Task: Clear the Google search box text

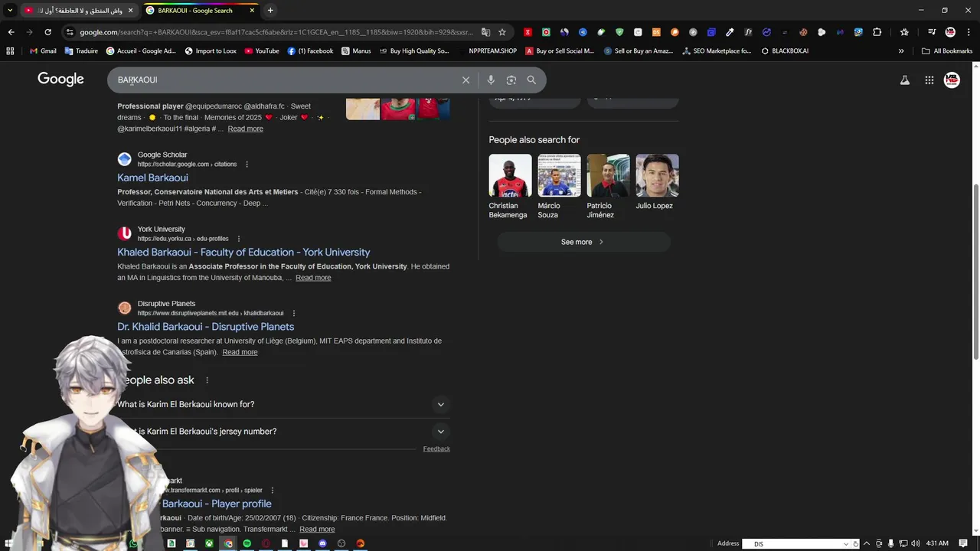Action: pyautogui.click(x=465, y=80)
